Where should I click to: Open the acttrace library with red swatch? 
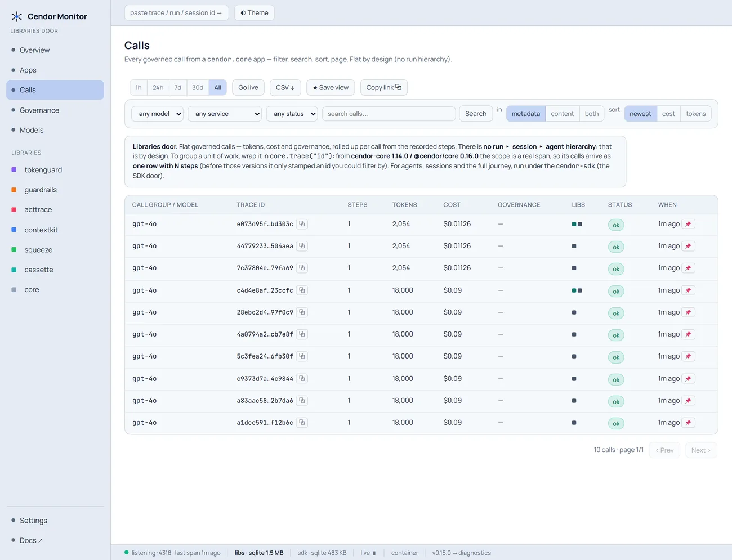tap(55, 210)
